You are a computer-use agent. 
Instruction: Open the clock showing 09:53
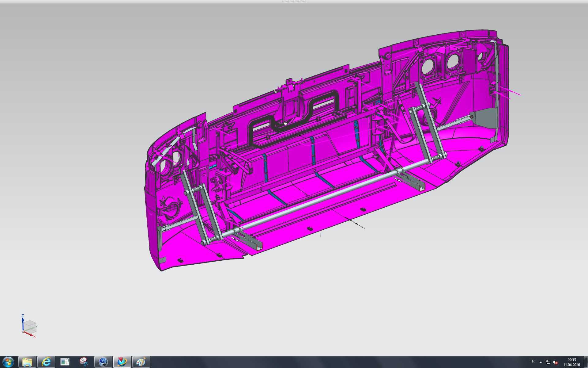coord(571,362)
